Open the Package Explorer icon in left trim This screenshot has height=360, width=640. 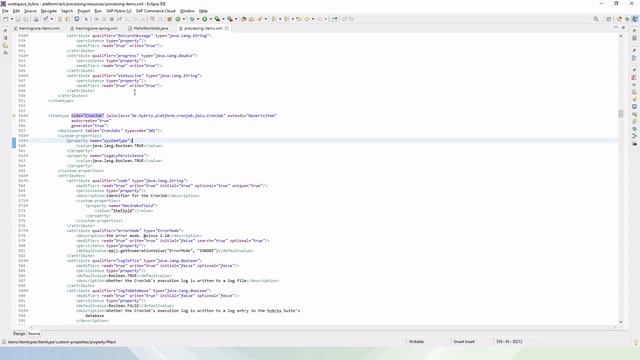pyautogui.click(x=5, y=38)
